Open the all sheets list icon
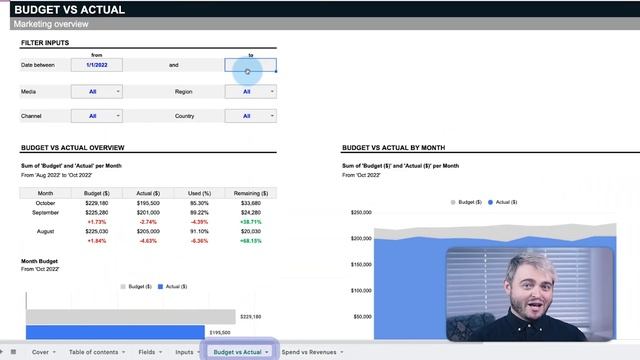Viewport: 640px width, 360px height. pos(13,352)
